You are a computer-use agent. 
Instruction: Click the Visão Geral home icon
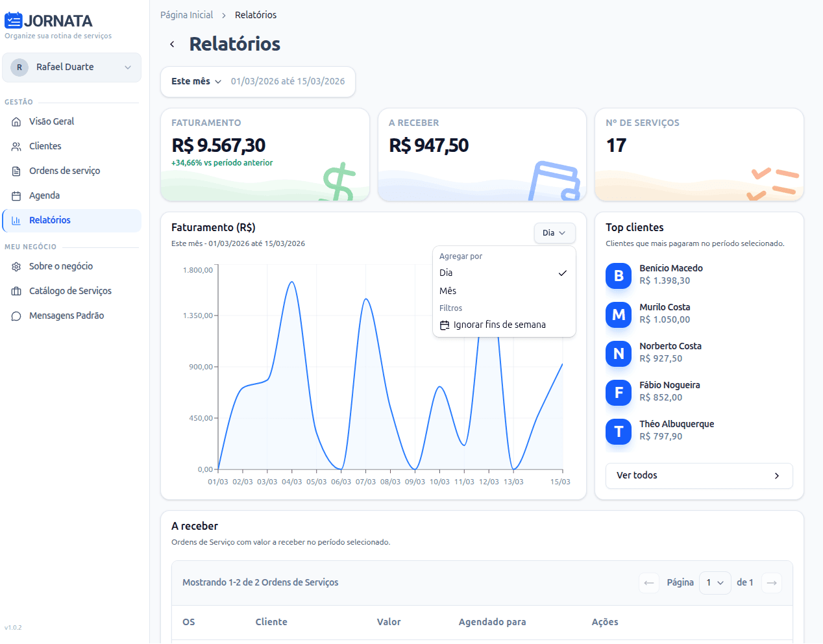[x=16, y=122]
